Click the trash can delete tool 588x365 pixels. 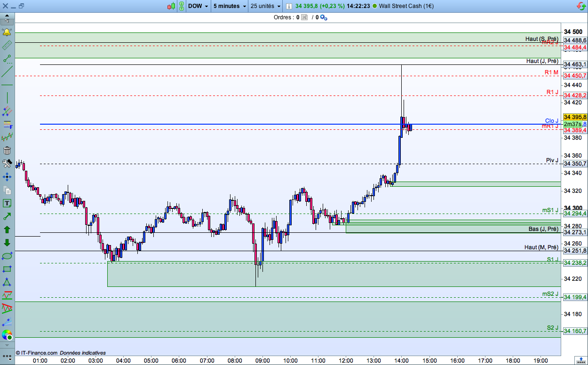point(7,151)
